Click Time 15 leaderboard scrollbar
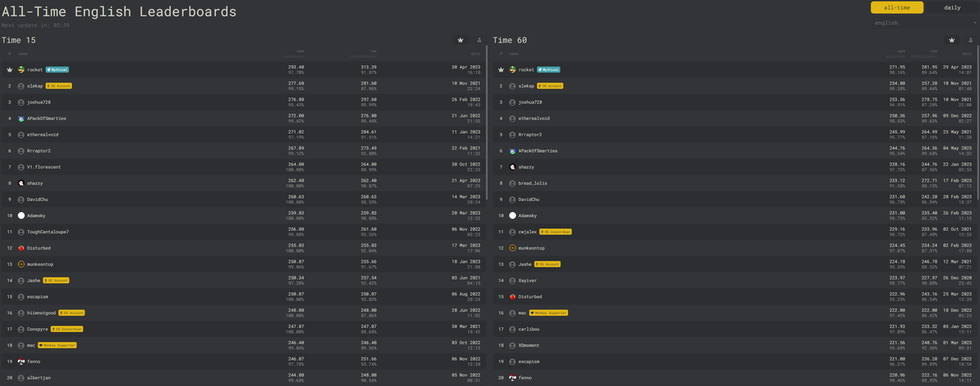Viewport: 980px width, 386px height. tap(487, 131)
